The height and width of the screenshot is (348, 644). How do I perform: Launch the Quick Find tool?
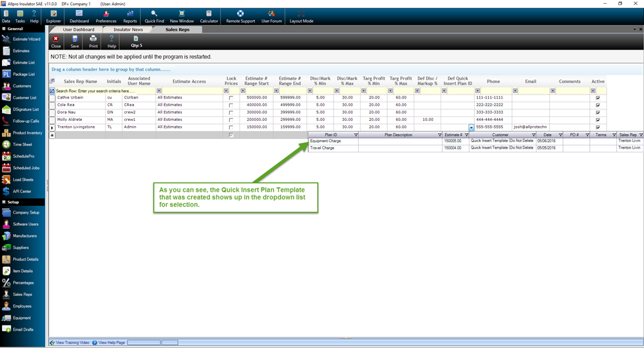click(x=154, y=17)
